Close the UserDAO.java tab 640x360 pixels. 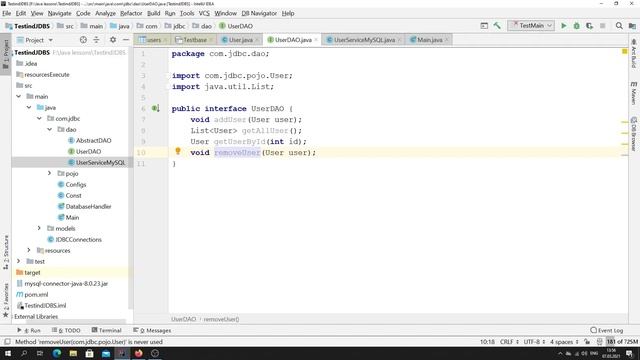(x=316, y=40)
